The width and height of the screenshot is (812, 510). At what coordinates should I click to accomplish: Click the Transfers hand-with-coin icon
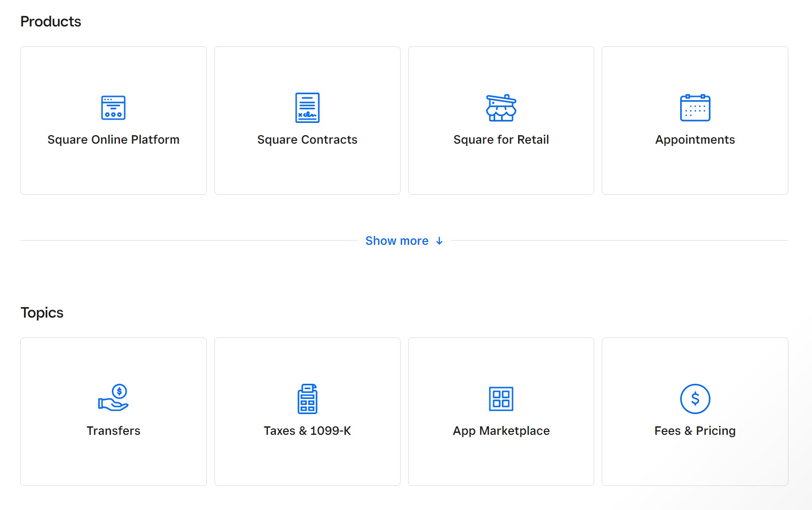[113, 398]
